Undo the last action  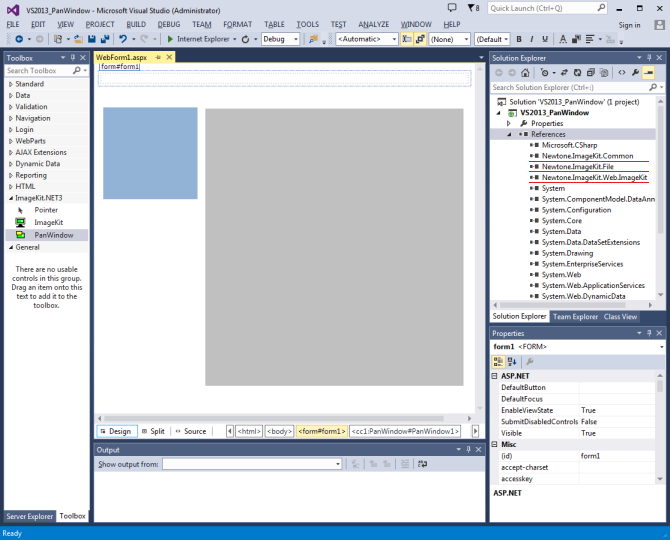click(x=123, y=39)
